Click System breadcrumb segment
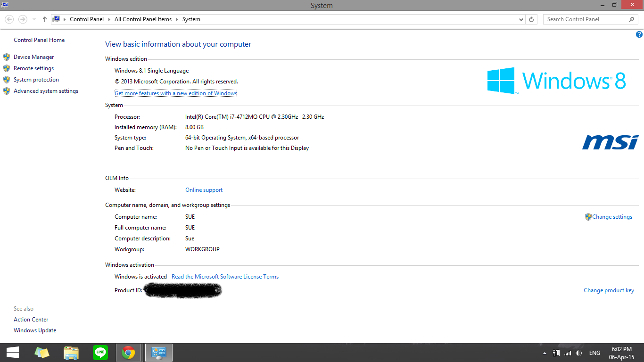The image size is (644, 362). point(191,19)
